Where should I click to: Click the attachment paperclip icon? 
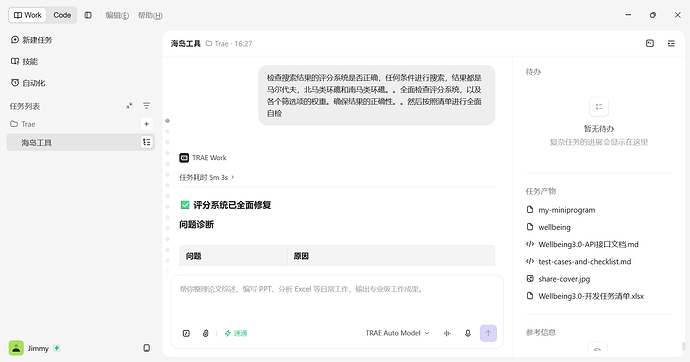[206, 333]
